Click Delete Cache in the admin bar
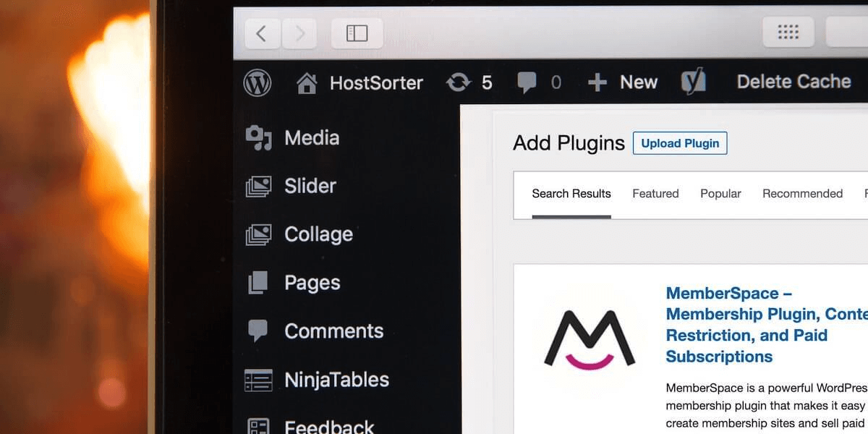Image resolution: width=868 pixels, height=434 pixels. coord(793,82)
